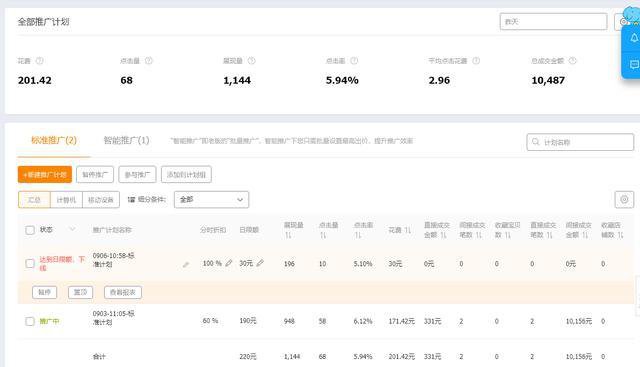Click the 合计 total row label
This screenshot has width=640, height=367.
99,356
